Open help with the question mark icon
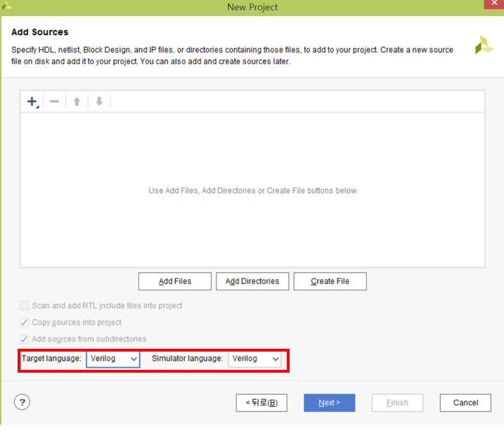 click(x=22, y=402)
